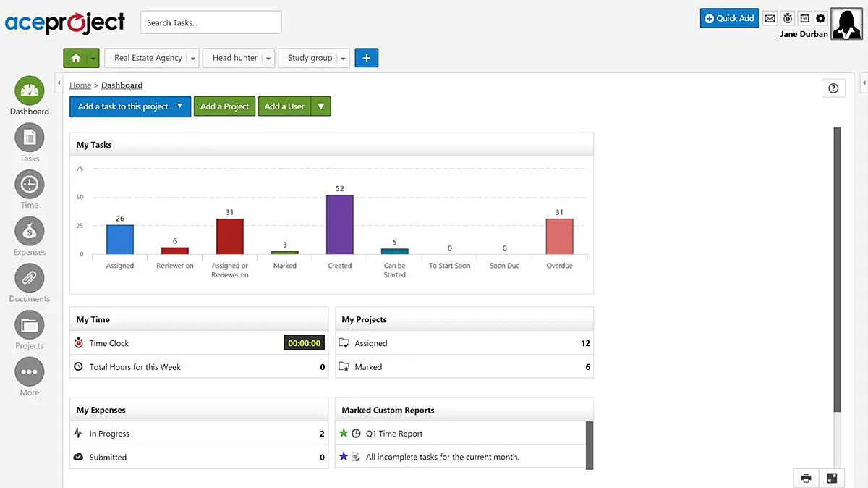Switch dashboard color theme with contrast icon
This screenshot has height=488, width=868.
pyautogui.click(x=804, y=18)
